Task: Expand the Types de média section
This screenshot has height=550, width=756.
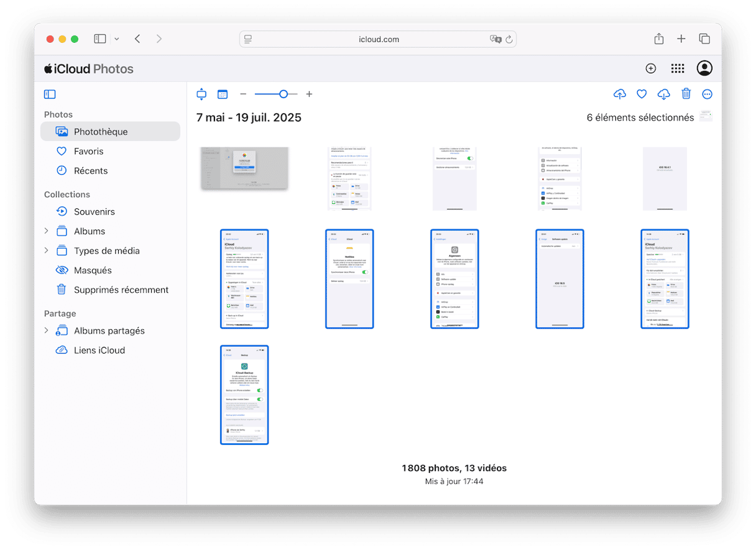Action: [x=46, y=250]
